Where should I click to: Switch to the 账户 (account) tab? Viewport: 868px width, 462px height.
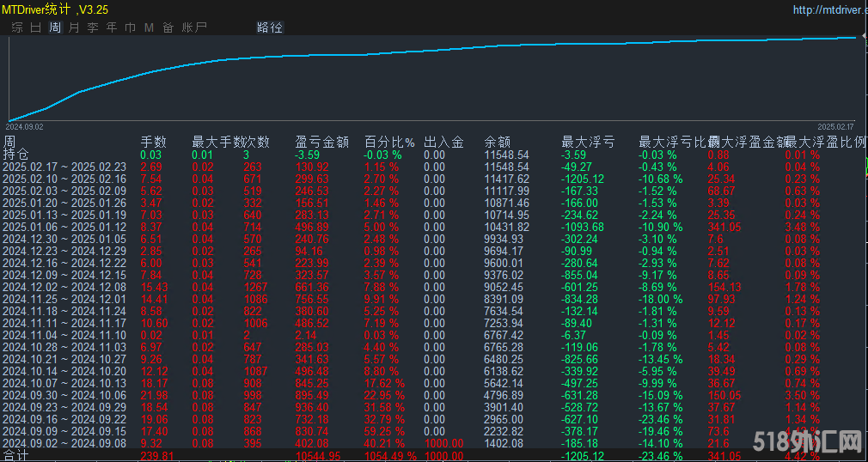(x=194, y=27)
